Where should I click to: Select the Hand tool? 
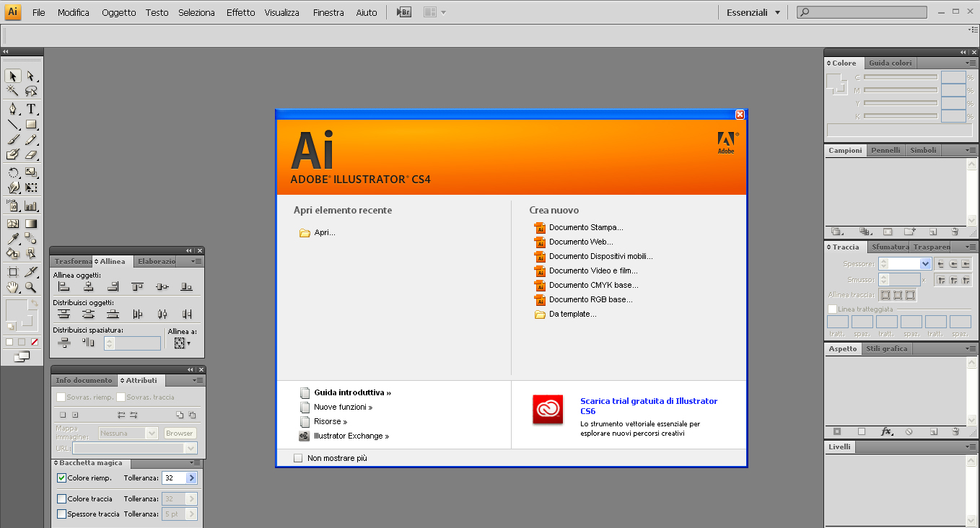coord(12,287)
